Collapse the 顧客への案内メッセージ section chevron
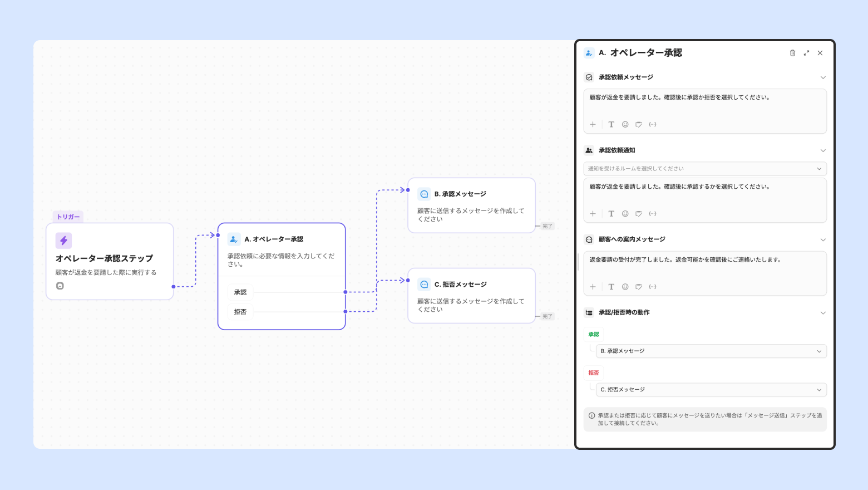Image resolution: width=868 pixels, height=490 pixels. click(823, 239)
